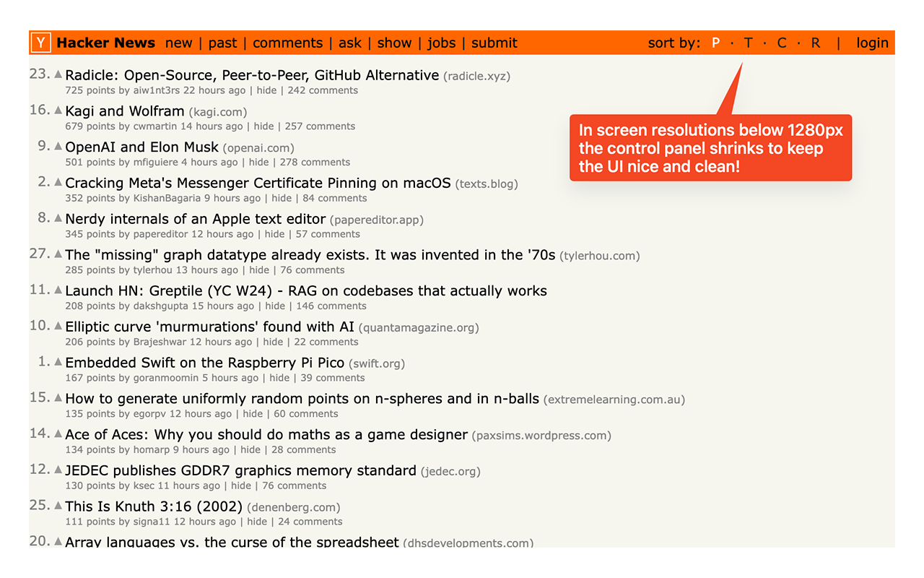Sort stories by time with the T control
924x578 pixels.
pyautogui.click(x=748, y=43)
